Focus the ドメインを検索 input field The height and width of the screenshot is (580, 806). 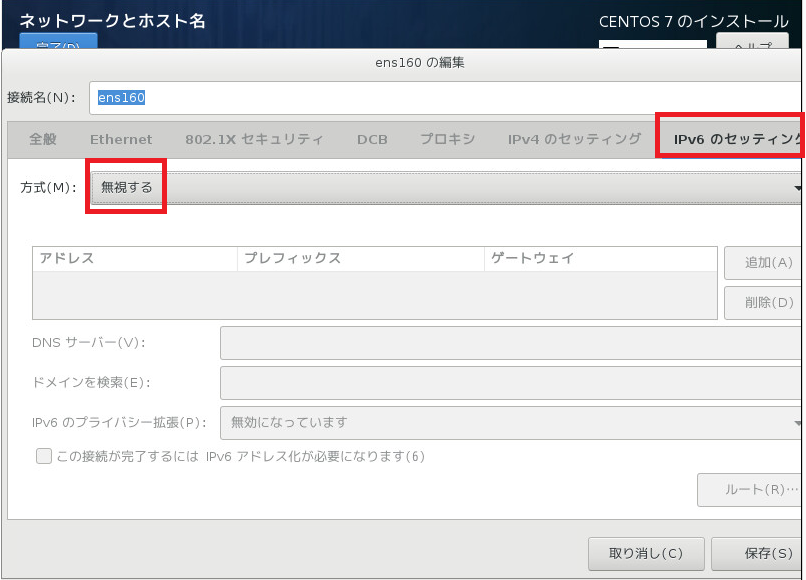point(512,382)
